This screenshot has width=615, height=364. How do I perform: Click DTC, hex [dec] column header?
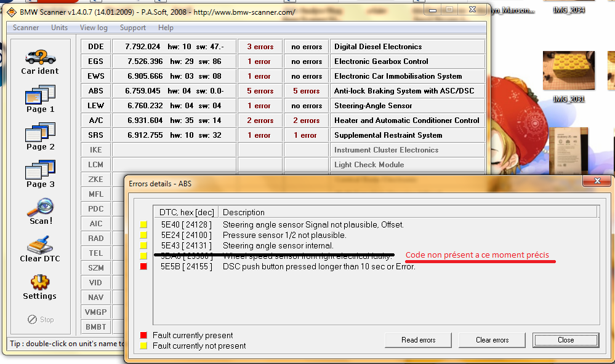click(186, 212)
